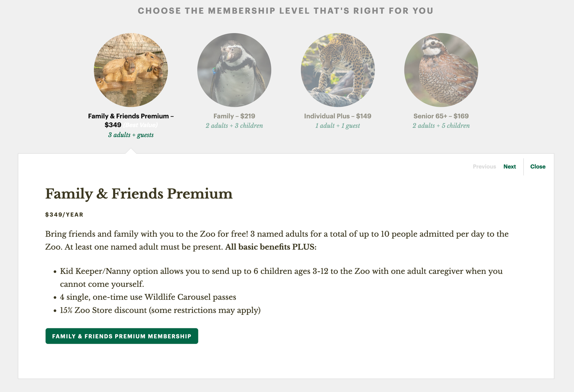Select the jaguar Individual Plus image
Image resolution: width=574 pixels, height=392 pixels.
point(338,70)
